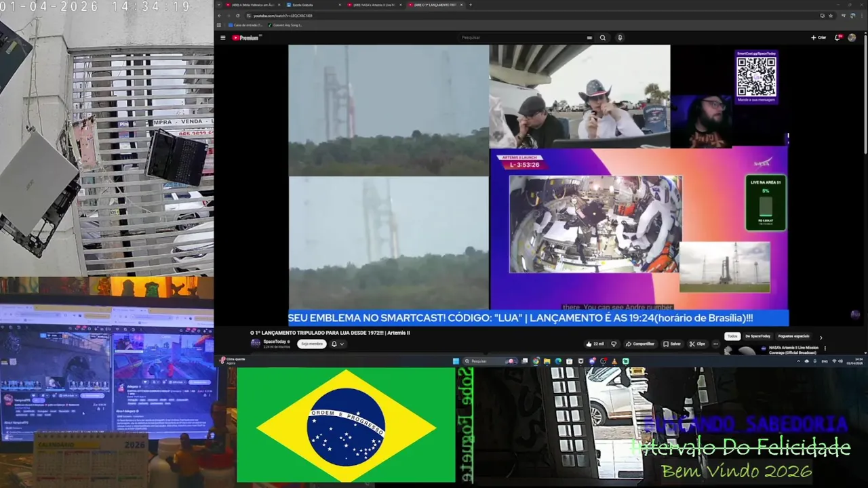868x488 pixels.
Task: Click the taskbar Pesquisar search box
Action: [490, 361]
